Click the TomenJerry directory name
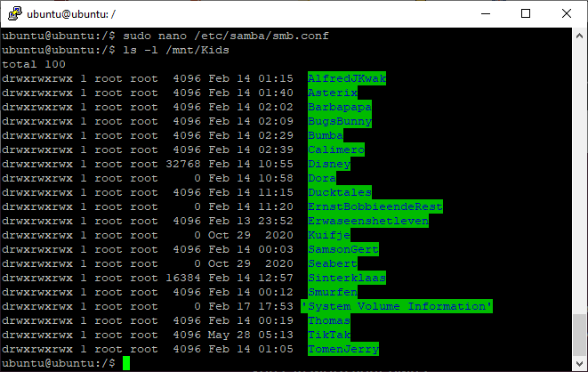The image size is (588, 372). [343, 349]
